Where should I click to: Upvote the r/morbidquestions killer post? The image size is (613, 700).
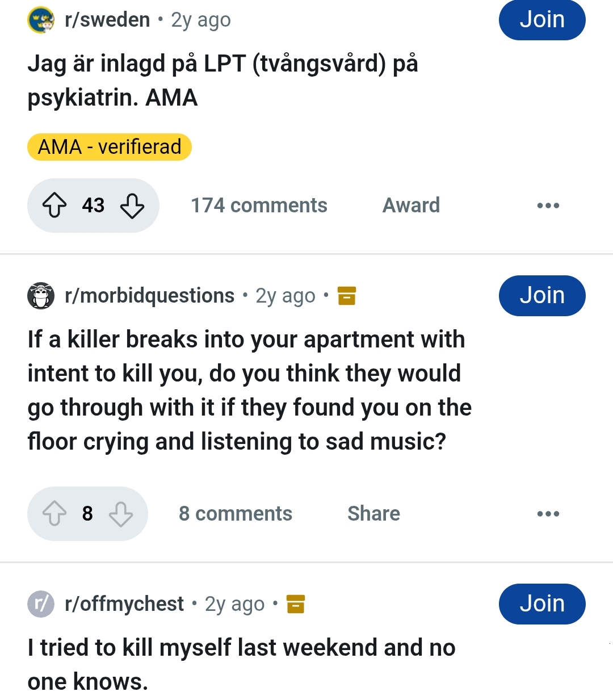pyautogui.click(x=55, y=514)
